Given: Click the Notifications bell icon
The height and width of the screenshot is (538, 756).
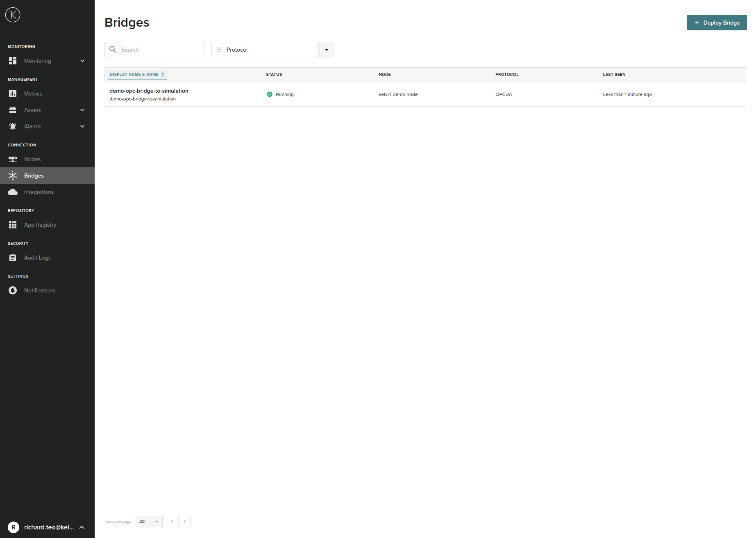Looking at the screenshot, I should point(13,290).
